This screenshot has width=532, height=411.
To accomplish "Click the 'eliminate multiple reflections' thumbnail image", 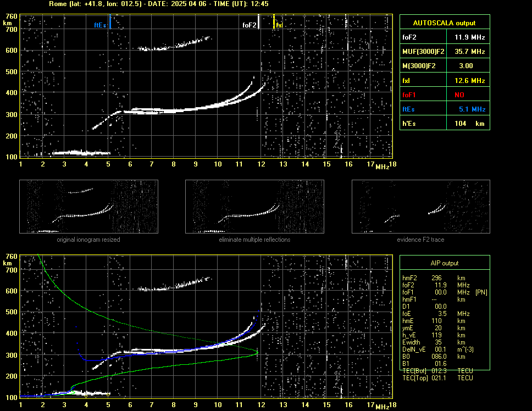I will pyautogui.click(x=254, y=207).
